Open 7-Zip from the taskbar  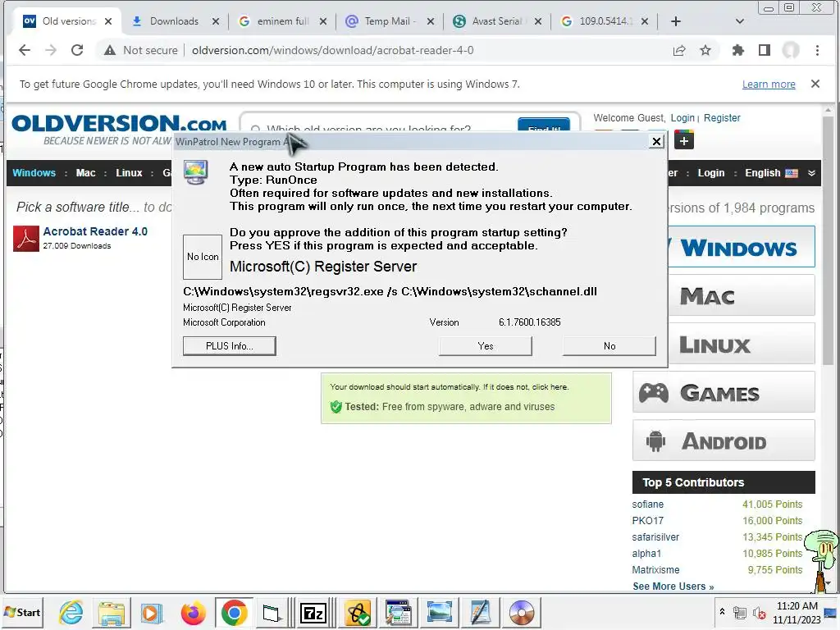313,613
